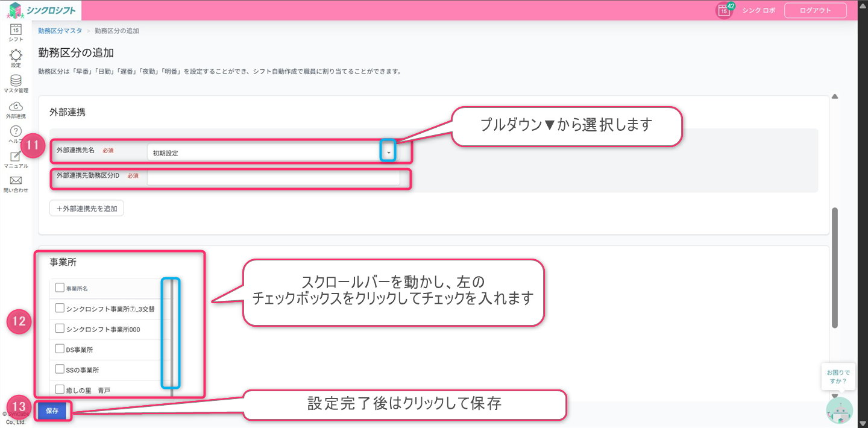Image resolution: width=868 pixels, height=428 pixels.
Task: Click the ＋外部連携先を追加 button
Action: click(x=87, y=208)
